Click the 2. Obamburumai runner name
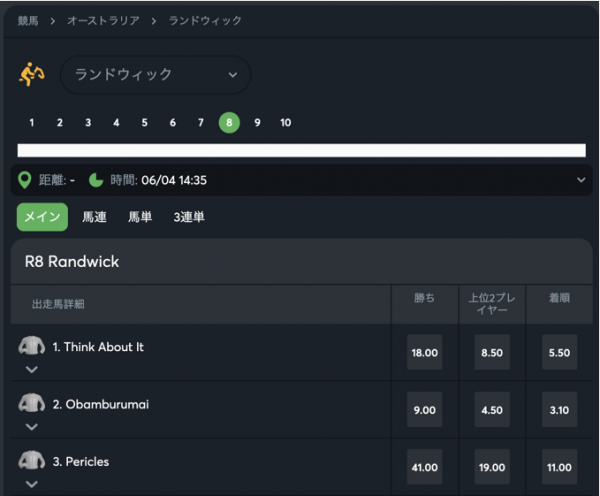The height and width of the screenshot is (496, 600). coord(101,404)
